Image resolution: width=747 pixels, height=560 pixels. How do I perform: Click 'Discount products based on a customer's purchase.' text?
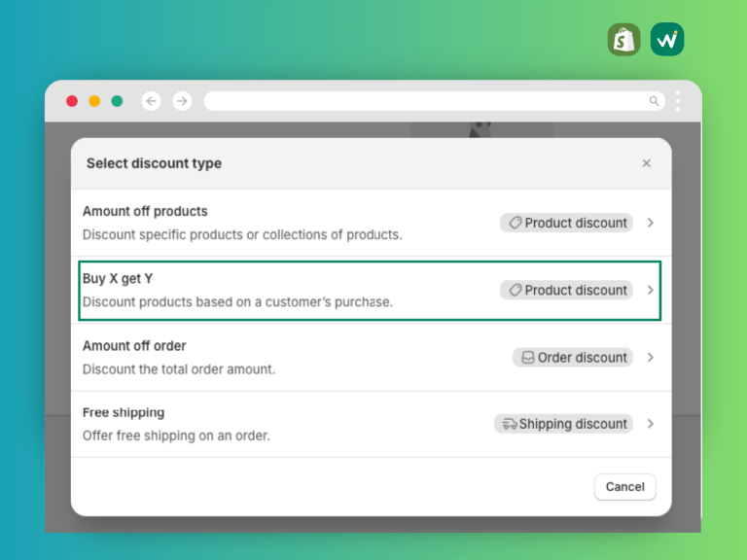(237, 302)
